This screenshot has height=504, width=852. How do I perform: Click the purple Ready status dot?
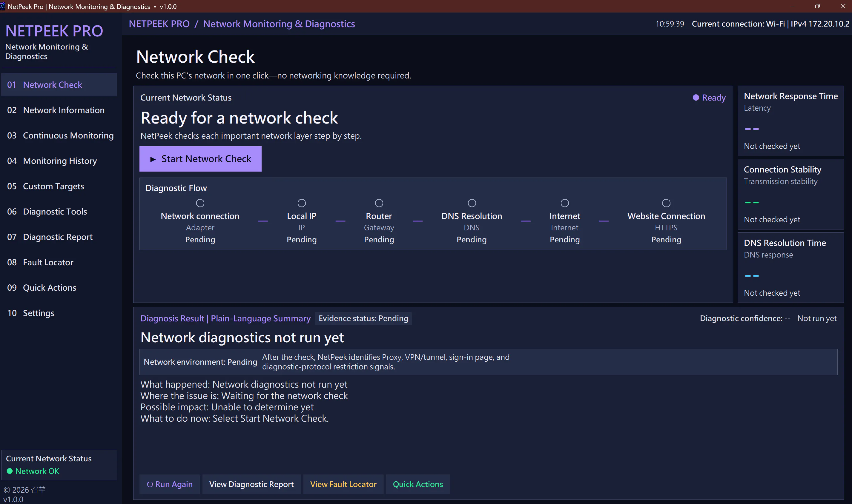tap(696, 98)
